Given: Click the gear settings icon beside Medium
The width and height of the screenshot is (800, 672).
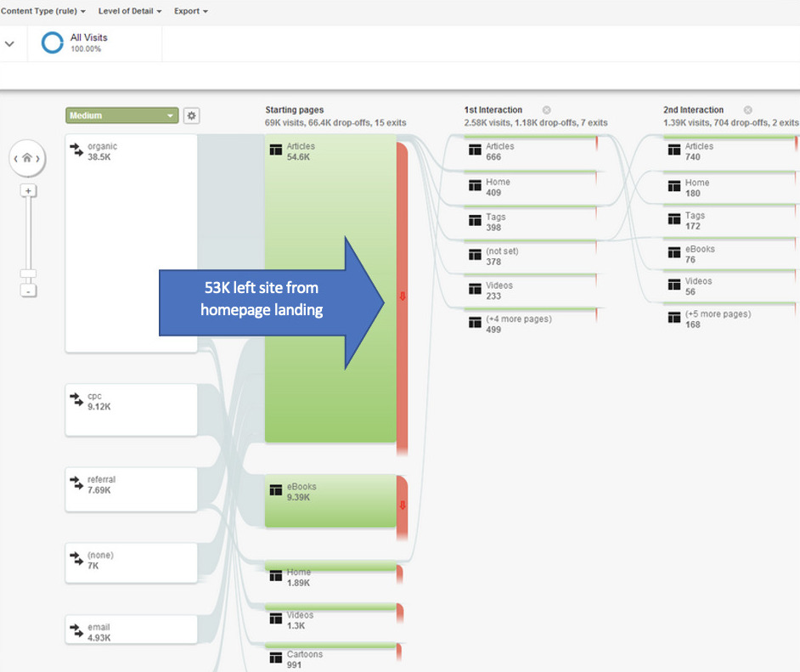Looking at the screenshot, I should coord(192,116).
